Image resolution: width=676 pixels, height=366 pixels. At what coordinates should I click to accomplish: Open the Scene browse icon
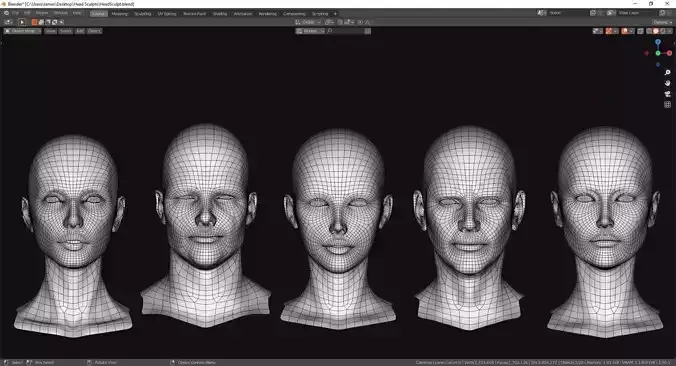click(541, 13)
